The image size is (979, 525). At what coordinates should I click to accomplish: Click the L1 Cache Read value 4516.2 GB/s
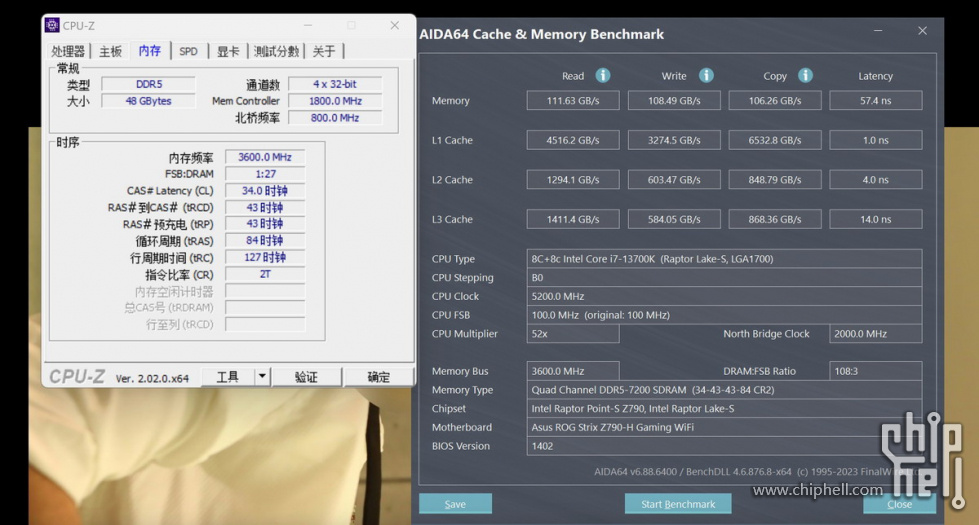(573, 140)
